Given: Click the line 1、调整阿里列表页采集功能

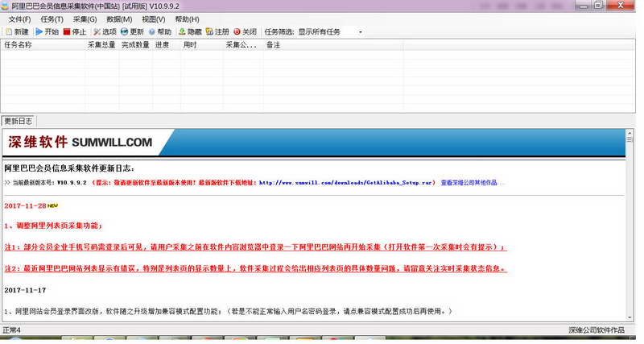Looking at the screenshot, I should click(x=53, y=226).
